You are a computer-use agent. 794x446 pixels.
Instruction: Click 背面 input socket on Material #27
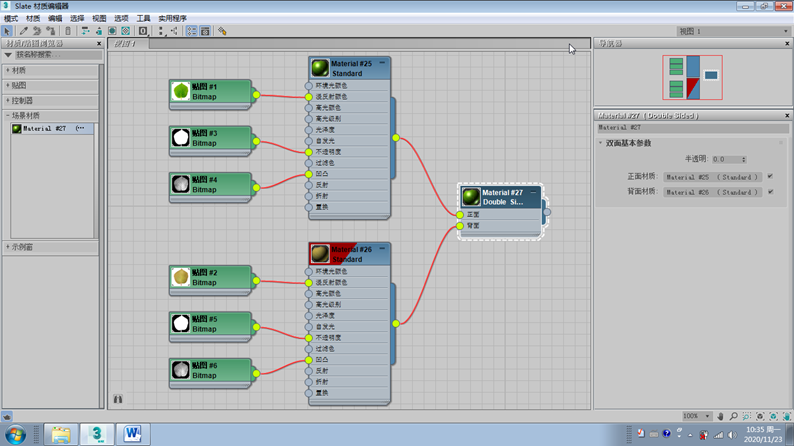click(460, 226)
